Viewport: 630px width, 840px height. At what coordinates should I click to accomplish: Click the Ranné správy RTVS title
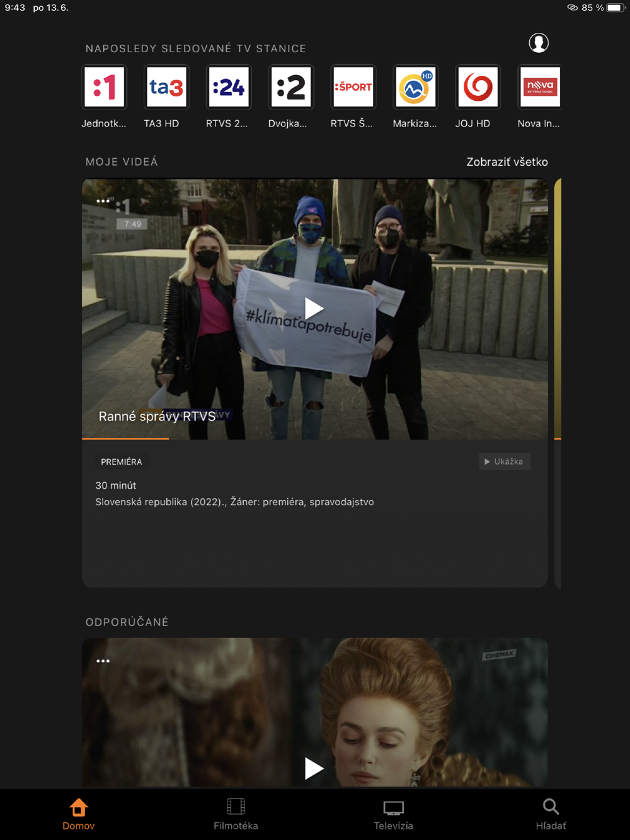coord(157,416)
